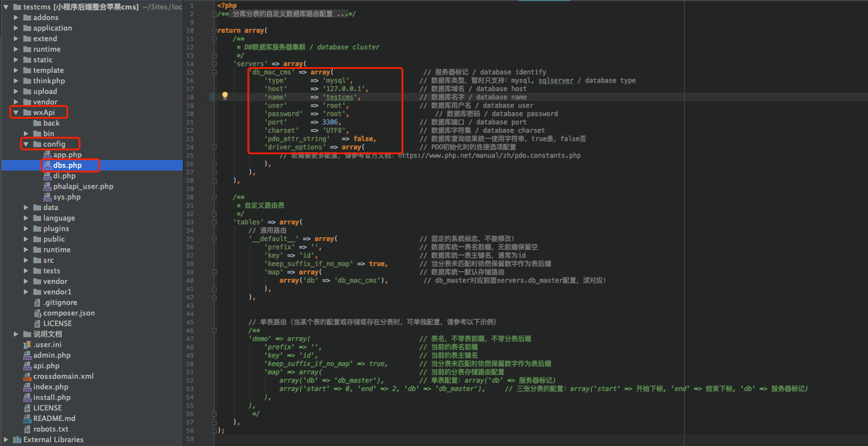Click the sys.php file icon
The width and height of the screenshot is (868, 446).
tap(48, 197)
